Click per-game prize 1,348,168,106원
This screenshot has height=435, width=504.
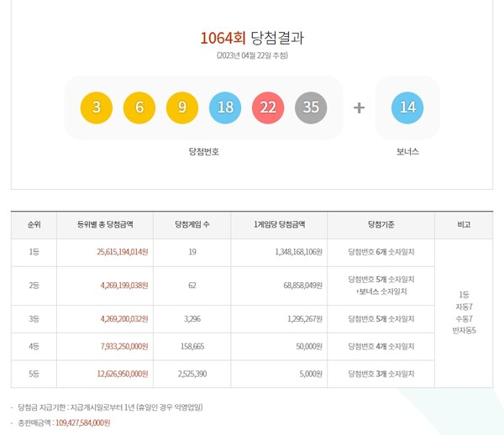298,252
